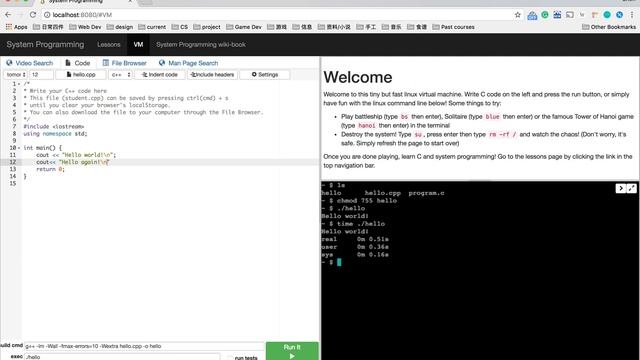Click the Welcome heading

358,77
